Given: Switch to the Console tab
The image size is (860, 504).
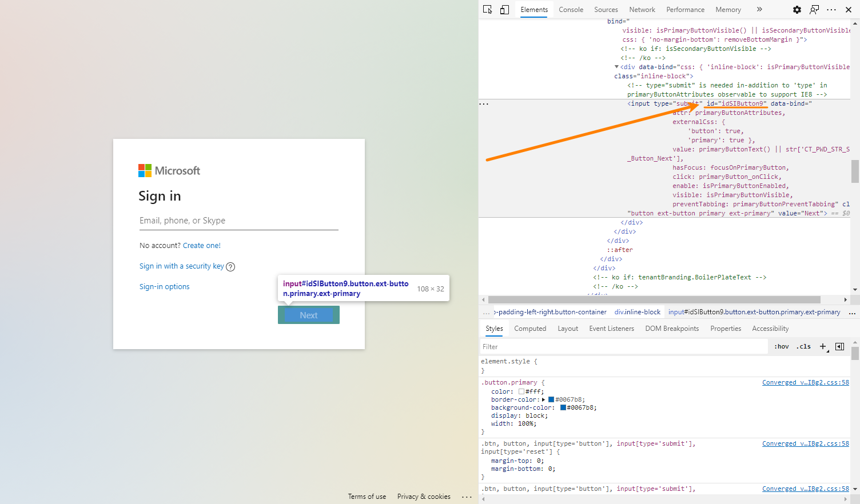Looking at the screenshot, I should 571,10.
